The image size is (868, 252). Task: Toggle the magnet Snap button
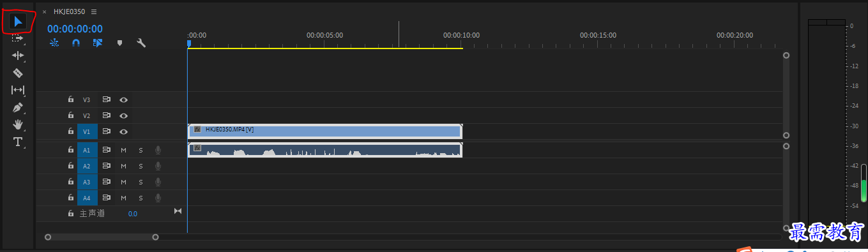(75, 43)
